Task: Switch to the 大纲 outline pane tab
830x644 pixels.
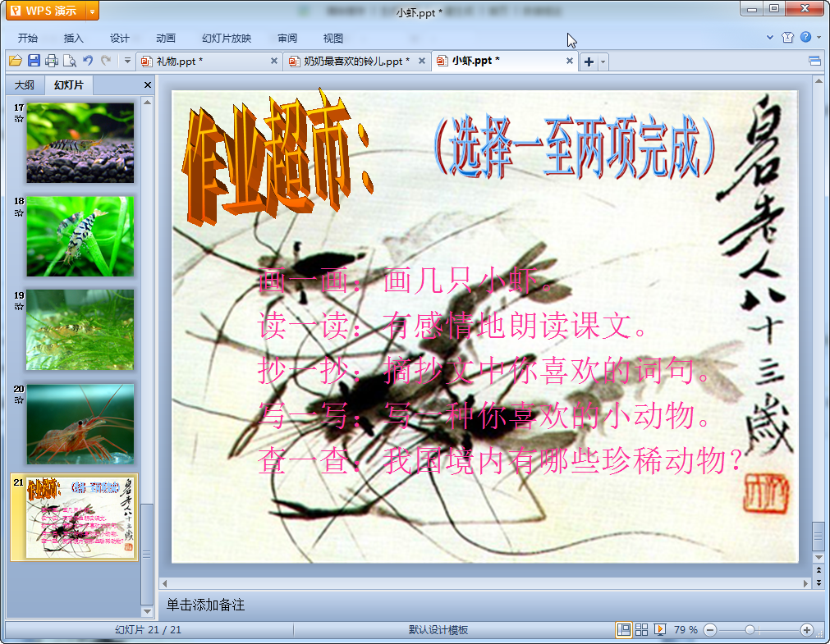Action: coord(25,84)
